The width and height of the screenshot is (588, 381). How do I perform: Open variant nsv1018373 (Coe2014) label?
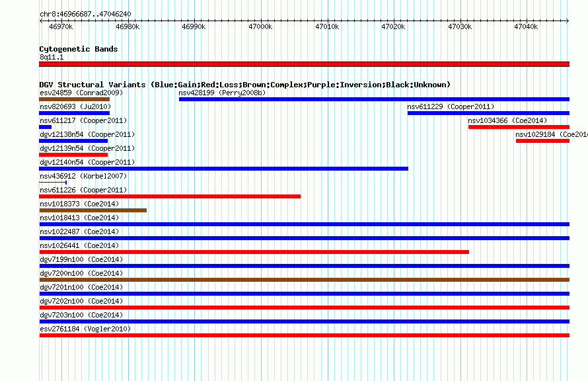(x=79, y=204)
